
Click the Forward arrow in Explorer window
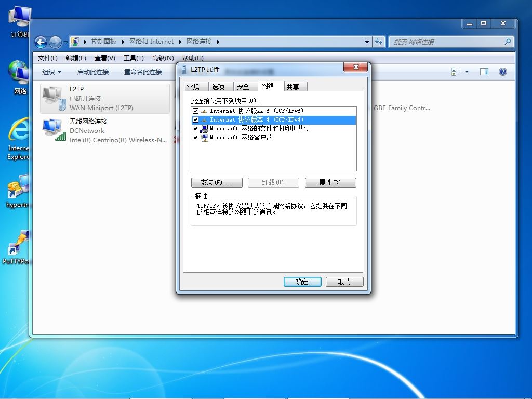55,43
